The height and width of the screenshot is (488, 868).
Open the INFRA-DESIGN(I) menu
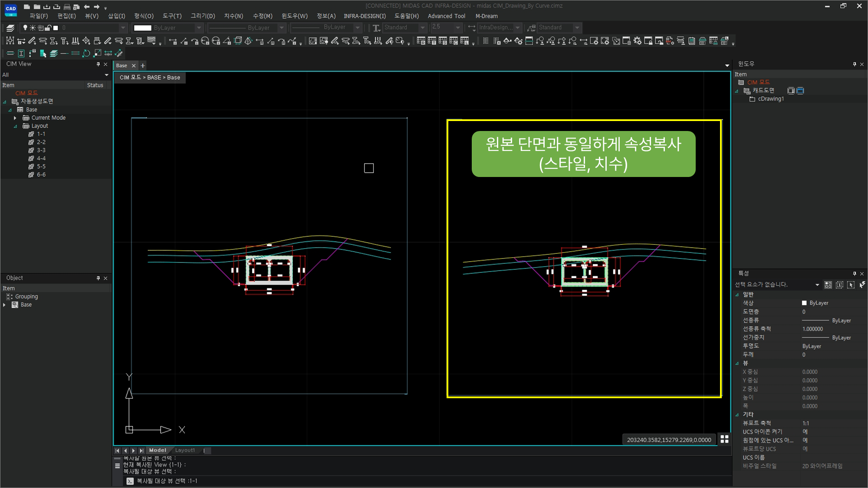(x=364, y=16)
